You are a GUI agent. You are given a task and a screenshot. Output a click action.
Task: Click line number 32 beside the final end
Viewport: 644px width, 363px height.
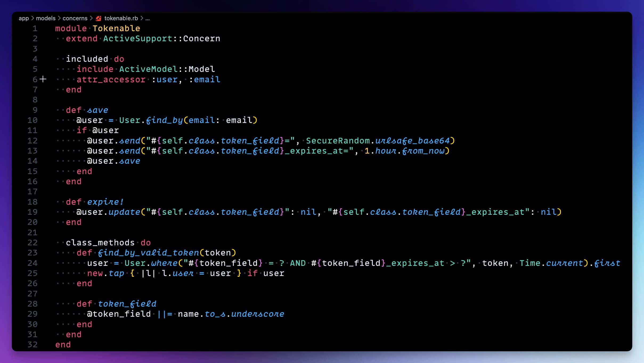[32, 344]
